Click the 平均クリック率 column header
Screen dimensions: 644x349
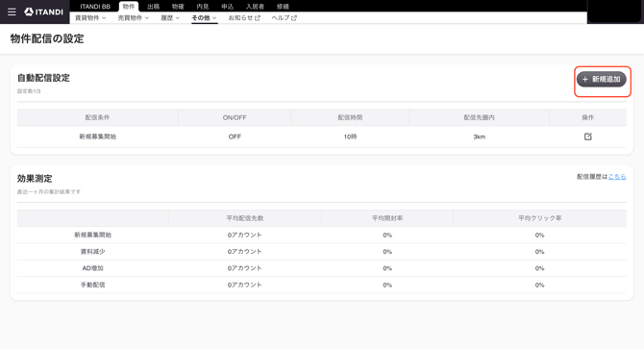coord(539,218)
